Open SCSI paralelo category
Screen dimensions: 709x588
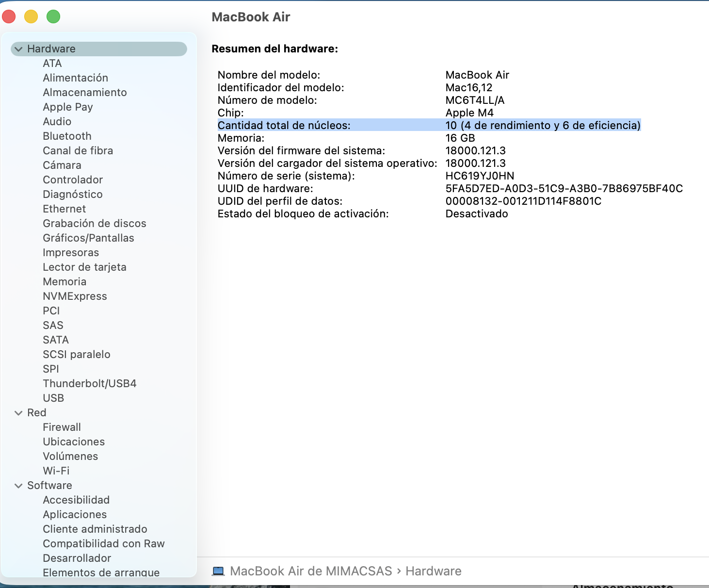pyautogui.click(x=77, y=355)
